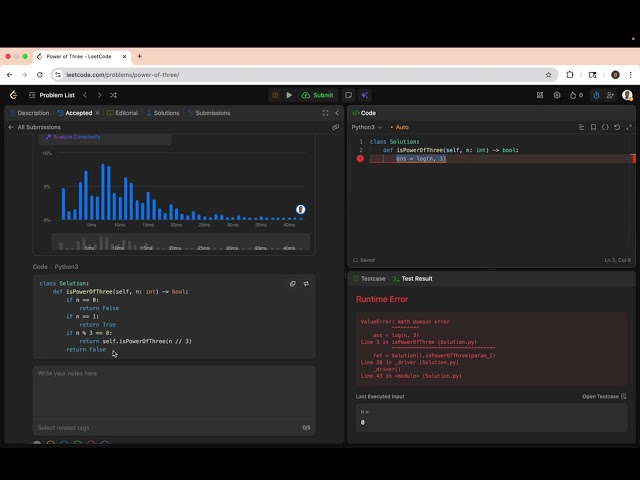640x480 pixels.
Task: Format the code using braces icon
Action: (x=605, y=127)
